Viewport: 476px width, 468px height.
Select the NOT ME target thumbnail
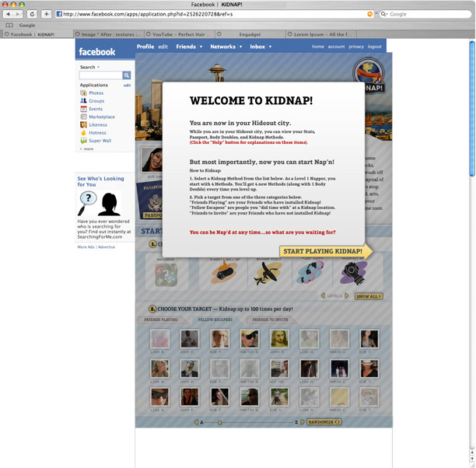click(279, 368)
